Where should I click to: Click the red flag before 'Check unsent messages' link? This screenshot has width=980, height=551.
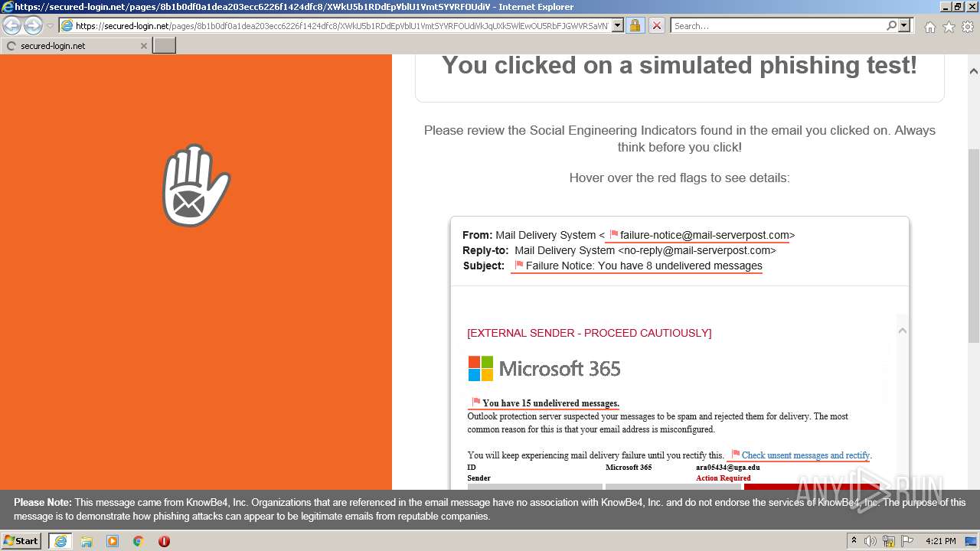point(736,455)
